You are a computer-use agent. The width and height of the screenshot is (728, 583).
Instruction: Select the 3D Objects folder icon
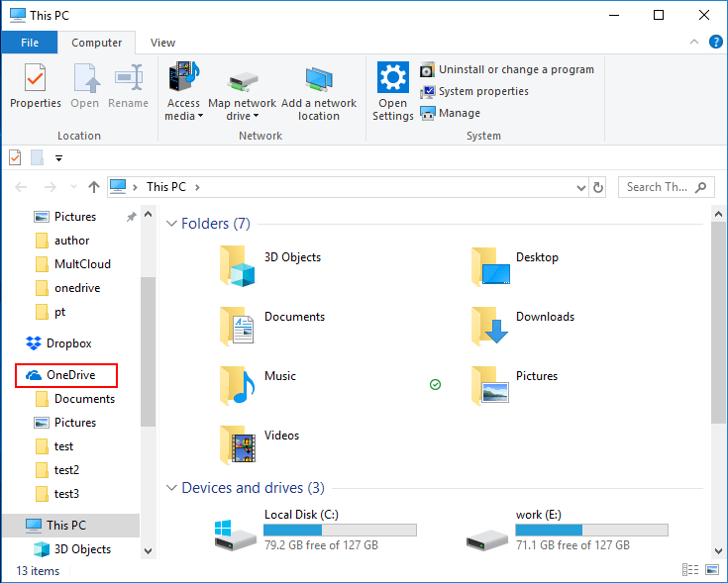tap(238, 265)
